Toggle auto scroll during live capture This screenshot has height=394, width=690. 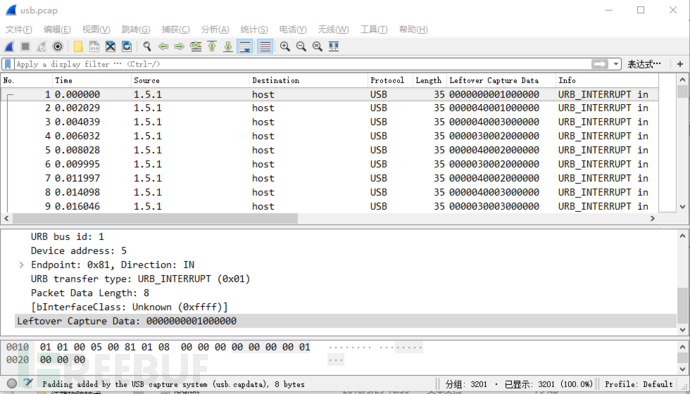(245, 46)
